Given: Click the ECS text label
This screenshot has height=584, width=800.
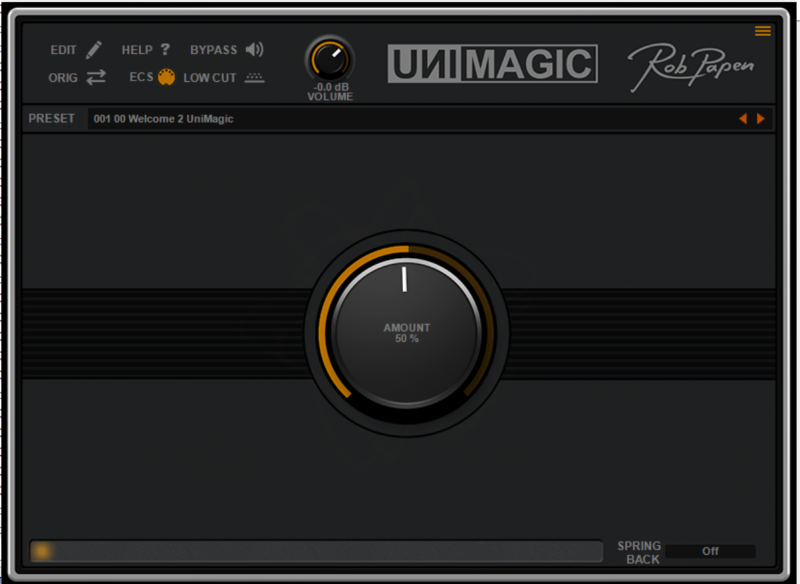Looking at the screenshot, I should (x=141, y=77).
